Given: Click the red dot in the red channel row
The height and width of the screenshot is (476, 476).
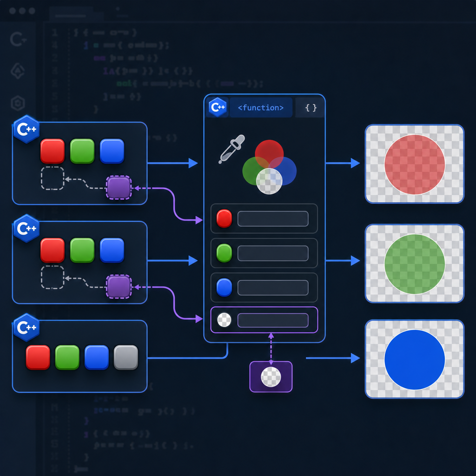Looking at the screenshot, I should click(224, 218).
